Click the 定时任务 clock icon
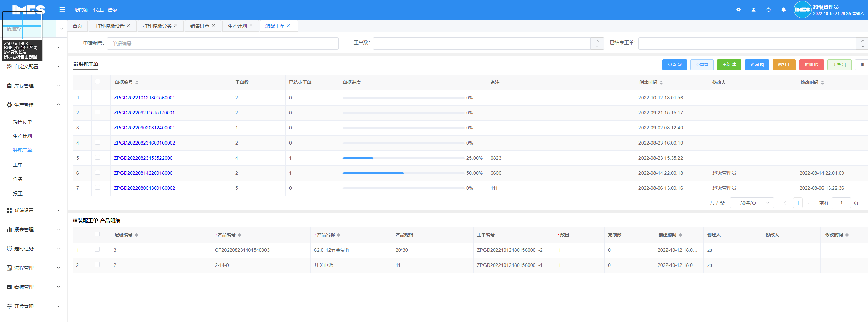The width and height of the screenshot is (868, 322). [x=9, y=249]
